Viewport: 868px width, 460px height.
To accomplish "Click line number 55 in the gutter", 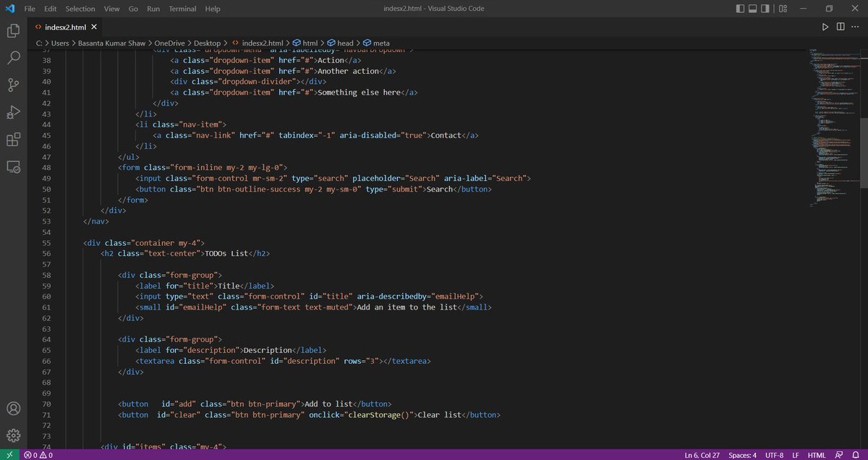I will (46, 242).
